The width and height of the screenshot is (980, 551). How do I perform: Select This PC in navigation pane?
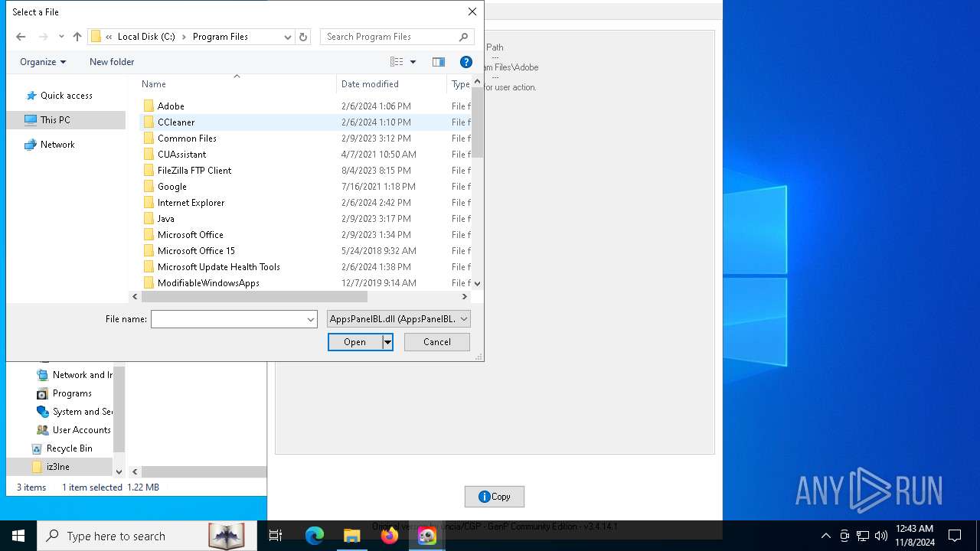pos(55,120)
